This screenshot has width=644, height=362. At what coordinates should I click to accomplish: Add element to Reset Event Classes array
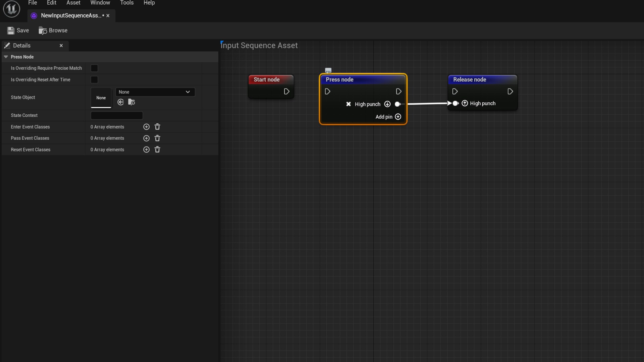pos(146,149)
